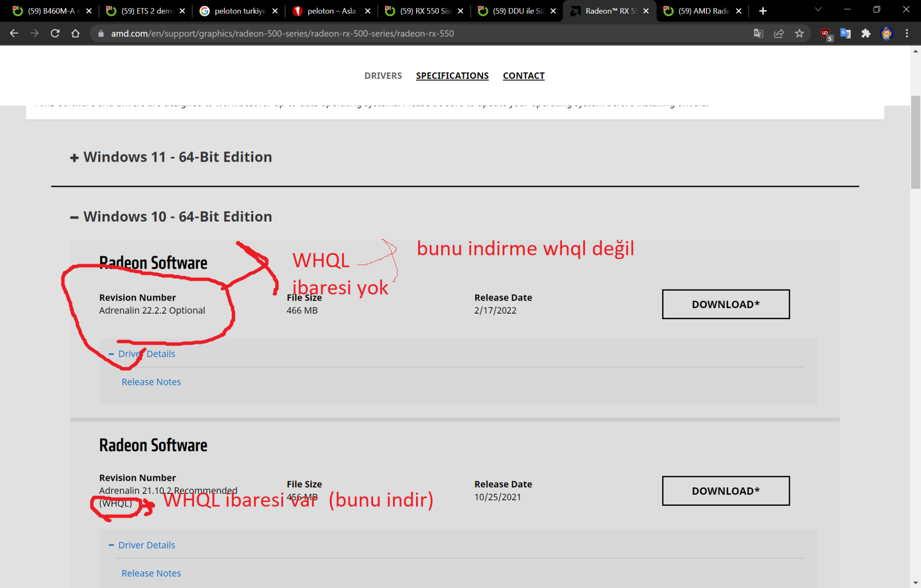
Task: Click the '466 MB' file size
Action: click(x=302, y=310)
